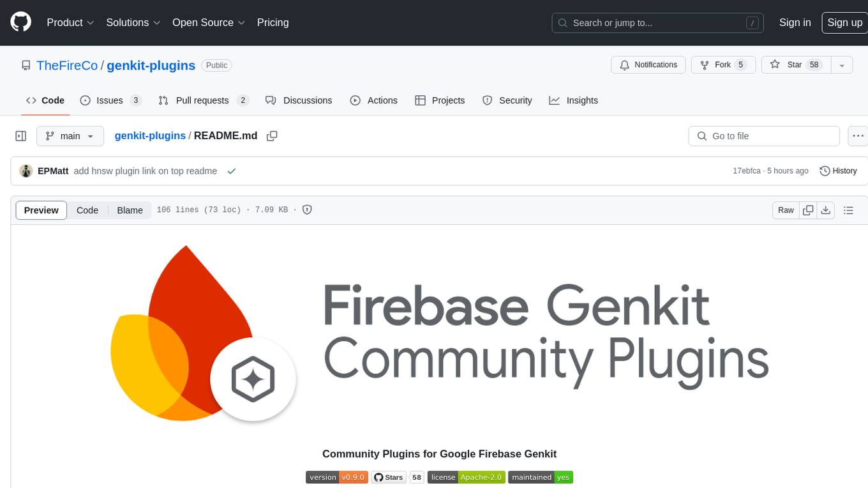Toggle the file tree side panel
This screenshot has height=488, width=868.
pyautogui.click(x=21, y=136)
